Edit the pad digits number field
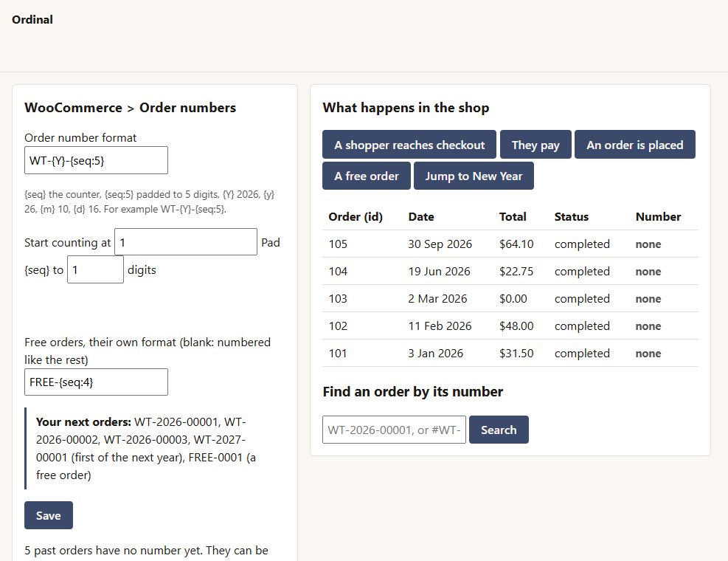Viewport: 728px width, 561px height. click(96, 269)
